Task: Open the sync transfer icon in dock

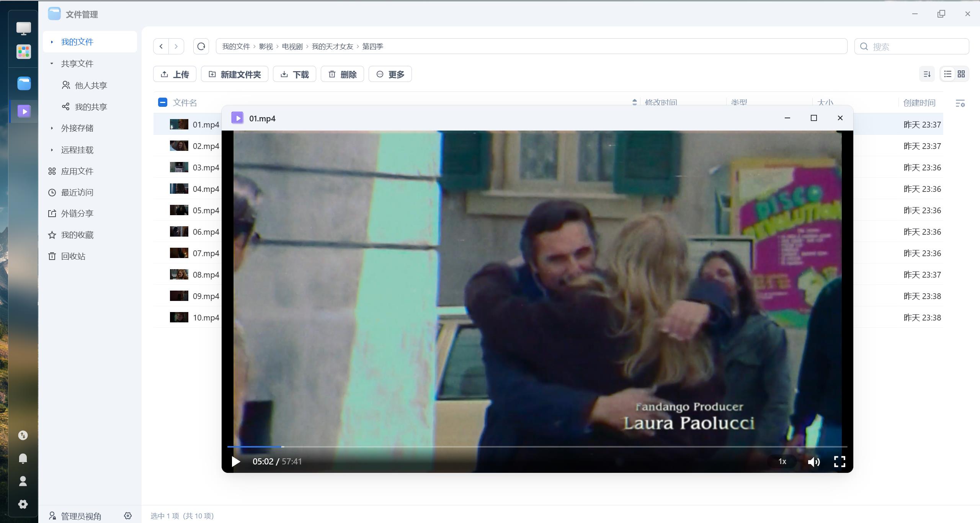Action: point(23,435)
